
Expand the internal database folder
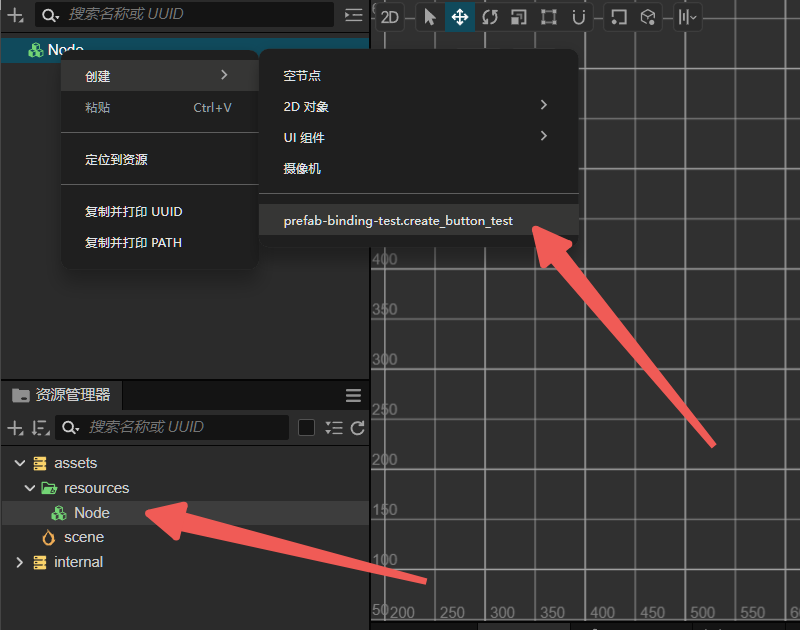19,562
